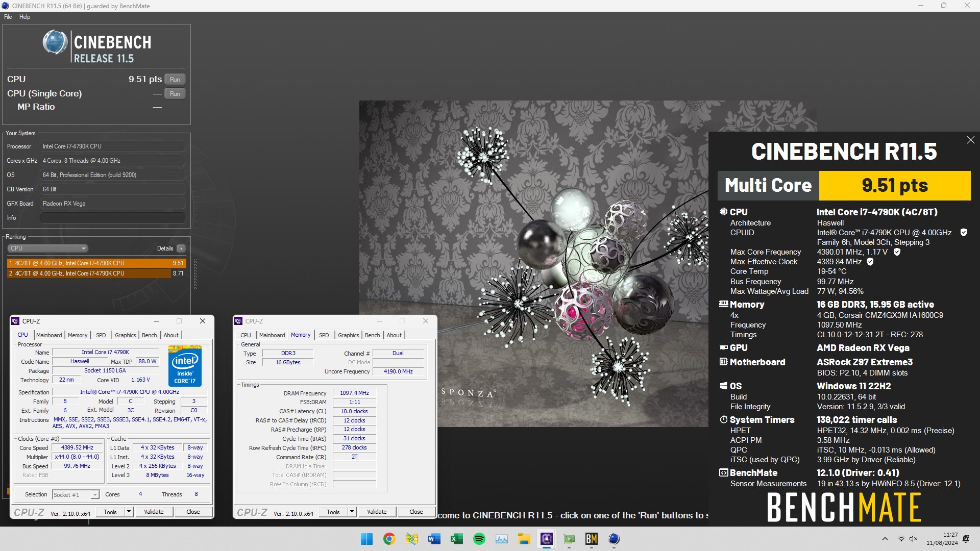Screen dimensions: 980x551
Task: Click DRAM Frequency value 1097.4 MHz
Action: [354, 393]
